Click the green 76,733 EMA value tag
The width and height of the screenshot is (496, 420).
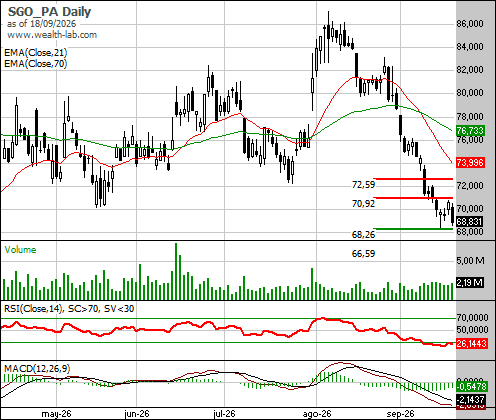pyautogui.click(x=470, y=130)
